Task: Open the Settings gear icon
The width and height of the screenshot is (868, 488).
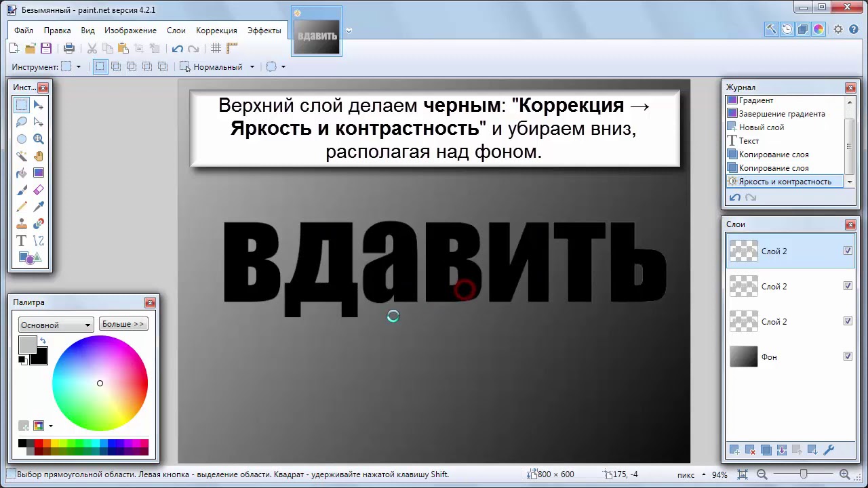Action: [x=838, y=29]
